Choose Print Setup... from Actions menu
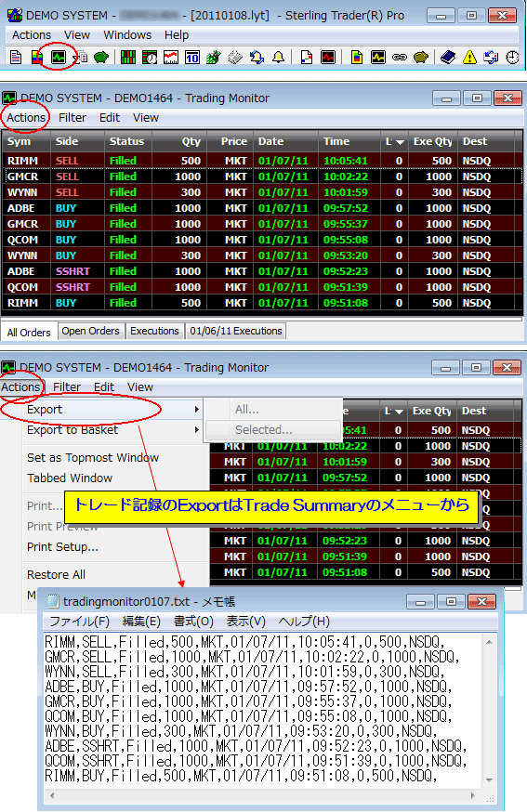 click(x=62, y=547)
